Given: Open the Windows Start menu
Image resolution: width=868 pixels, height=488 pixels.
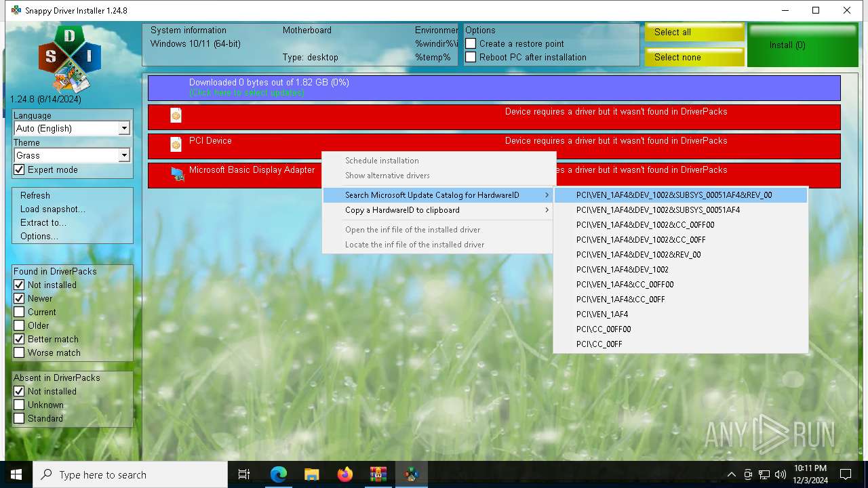Looking at the screenshot, I should point(16,474).
